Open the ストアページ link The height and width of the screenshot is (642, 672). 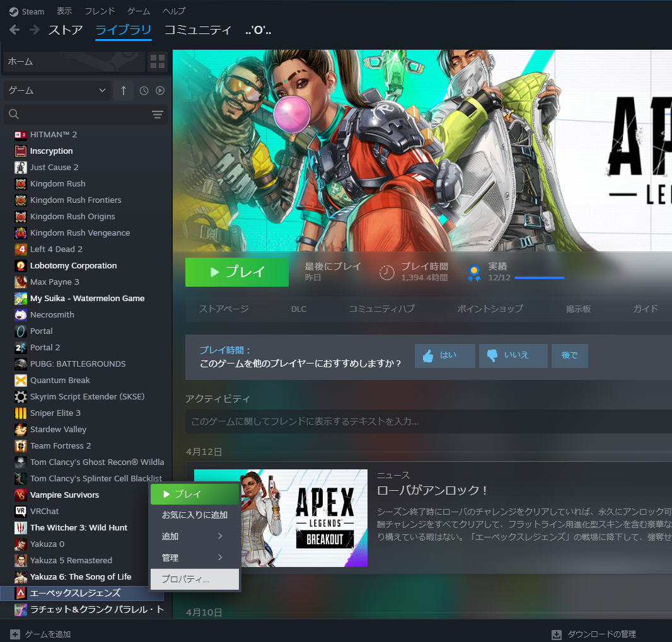tap(224, 309)
